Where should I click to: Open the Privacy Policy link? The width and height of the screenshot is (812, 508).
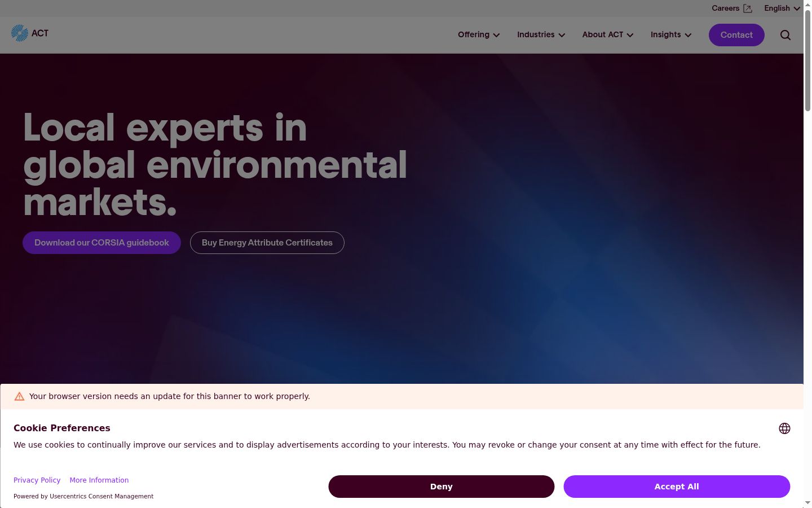pyautogui.click(x=37, y=480)
